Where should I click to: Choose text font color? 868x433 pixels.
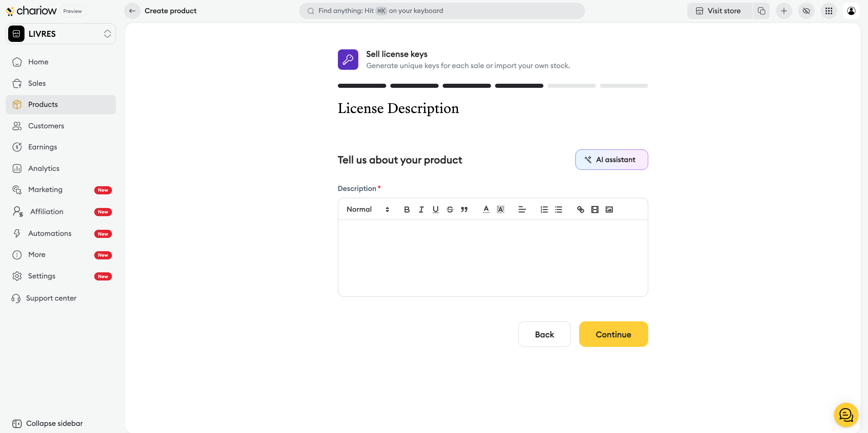pos(486,209)
